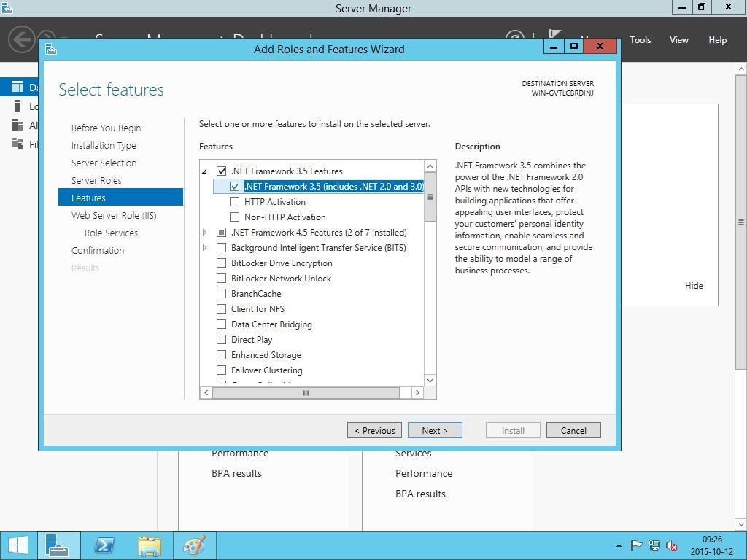Click the wizard title bar icon

52,49
